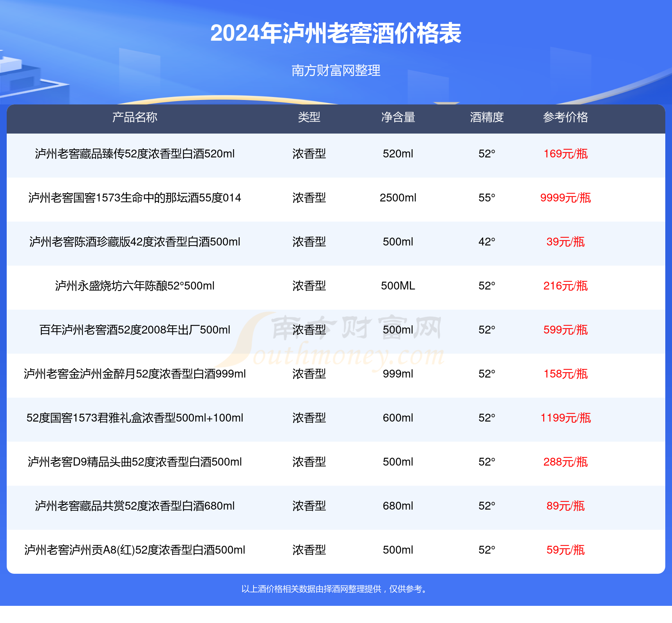
Task: Select product 泸州老窖藏品共赏52度浓香型白酒680ml
Action: point(135,506)
